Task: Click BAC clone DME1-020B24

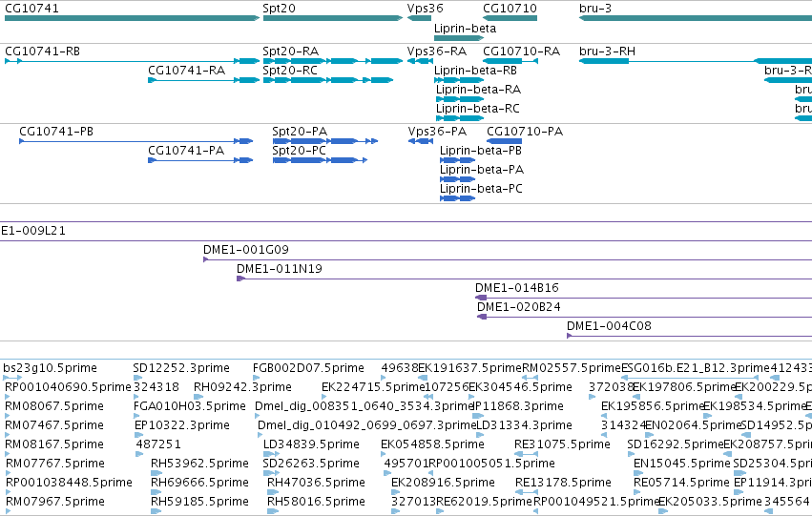Action: click(519, 307)
